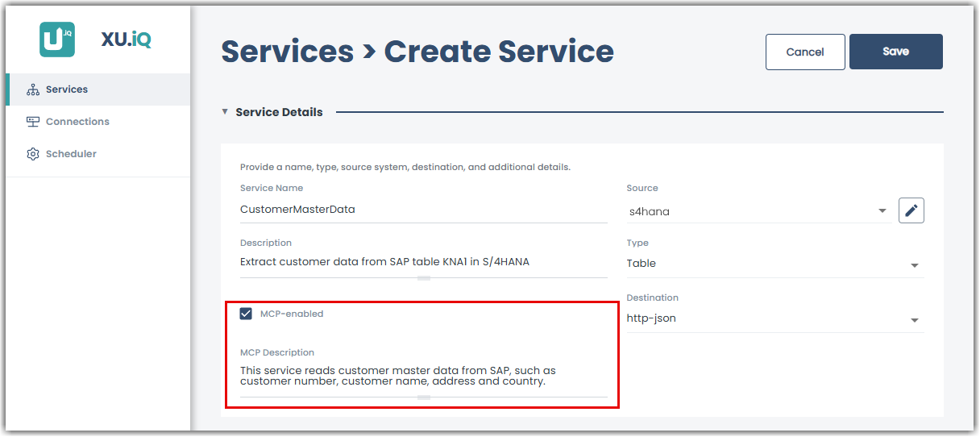
Task: Click the Services sitemap icon in sidebar
Action: [x=33, y=89]
